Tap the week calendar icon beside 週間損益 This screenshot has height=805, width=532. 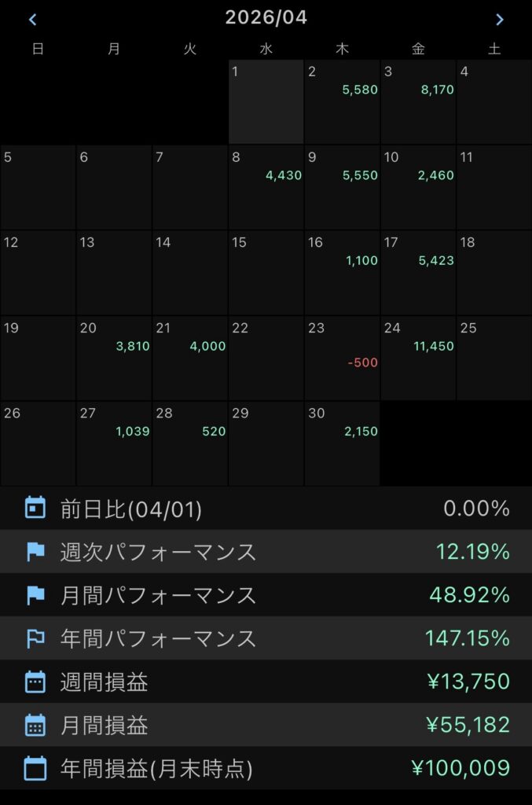pyautogui.click(x=35, y=682)
